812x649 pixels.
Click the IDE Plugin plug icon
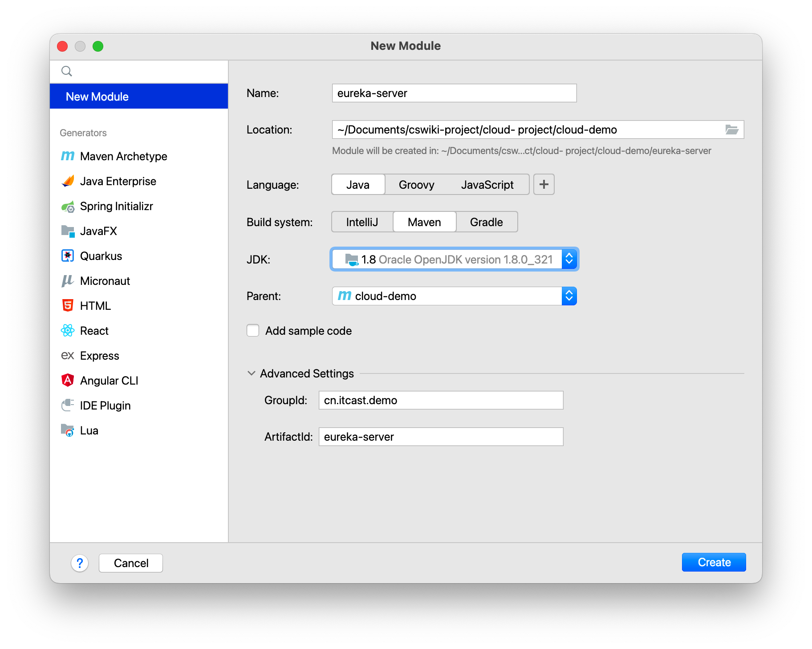click(x=68, y=406)
